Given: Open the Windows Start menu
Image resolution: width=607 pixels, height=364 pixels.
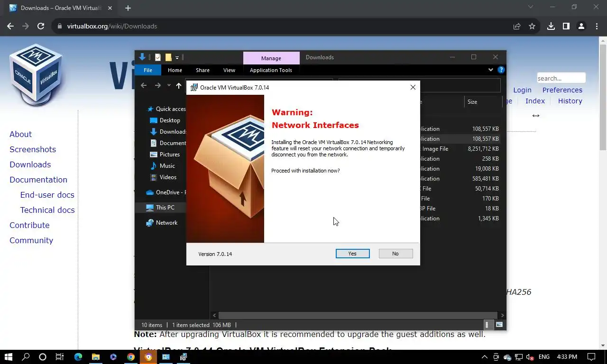Looking at the screenshot, I should pos(9,357).
